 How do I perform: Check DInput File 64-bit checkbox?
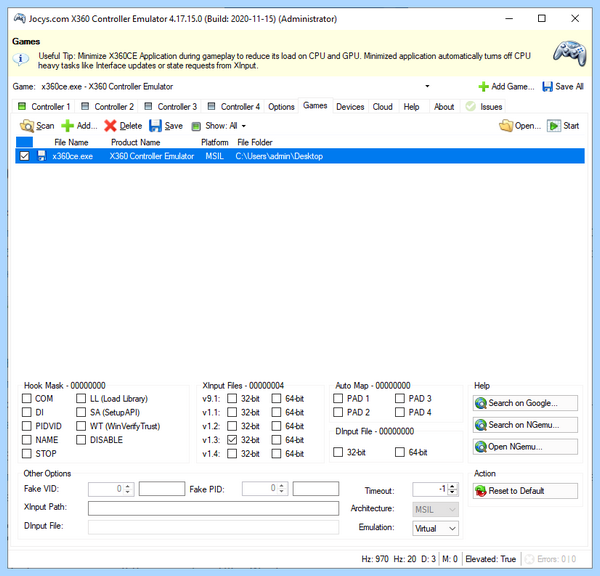[399, 452]
